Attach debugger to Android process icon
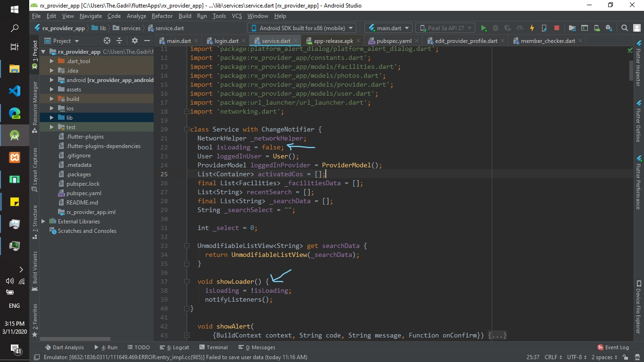 point(545,28)
